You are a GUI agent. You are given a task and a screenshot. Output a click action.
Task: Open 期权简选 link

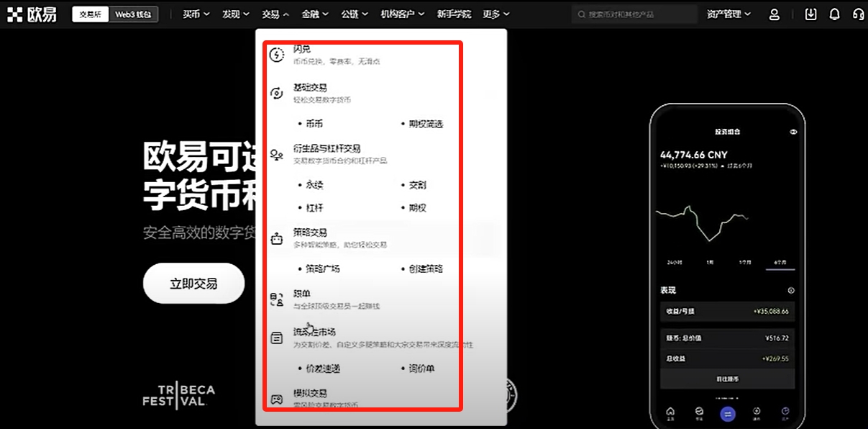click(426, 124)
